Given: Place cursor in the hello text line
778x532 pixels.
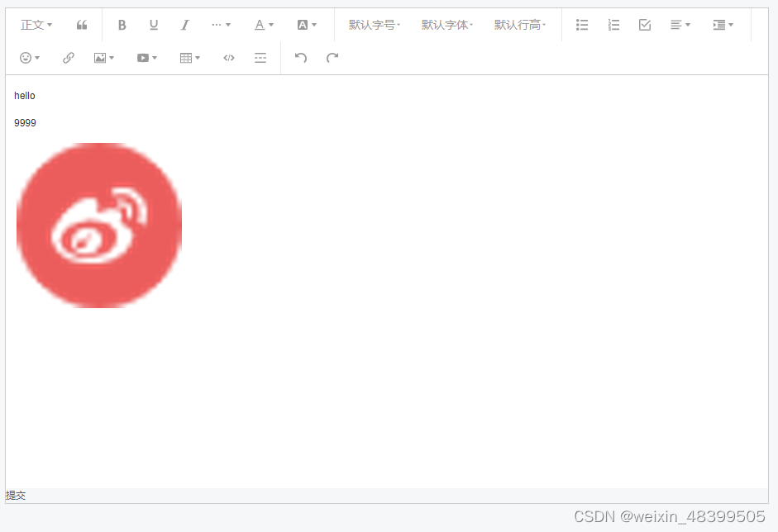Looking at the screenshot, I should [x=25, y=96].
